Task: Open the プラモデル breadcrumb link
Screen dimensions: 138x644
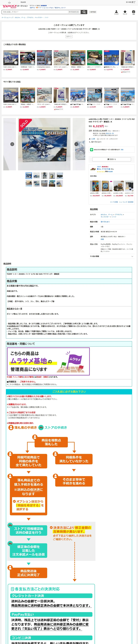Action: click(x=30, y=17)
